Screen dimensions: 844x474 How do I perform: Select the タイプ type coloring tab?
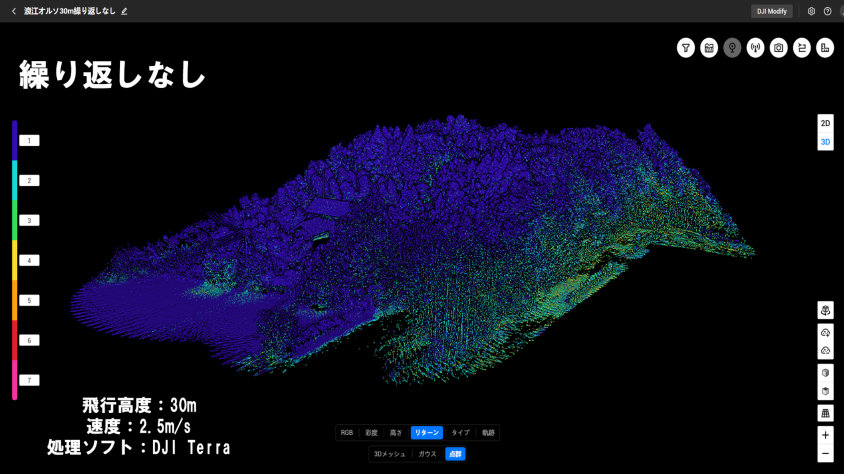click(460, 433)
